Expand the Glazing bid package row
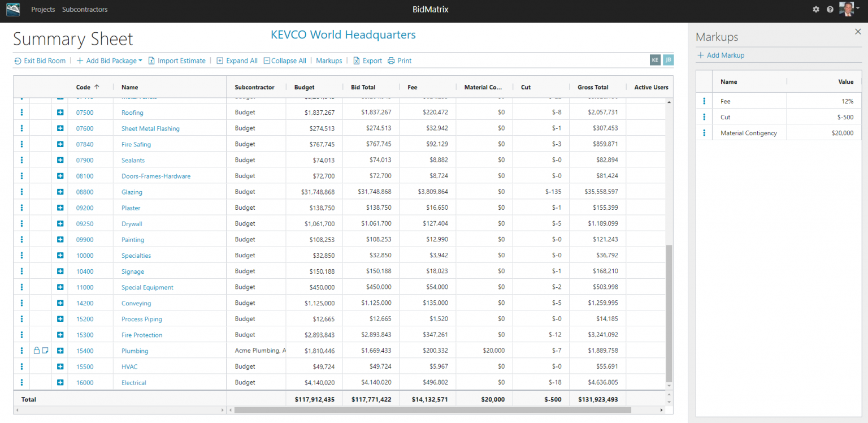The width and height of the screenshot is (868, 423). pyautogui.click(x=60, y=192)
